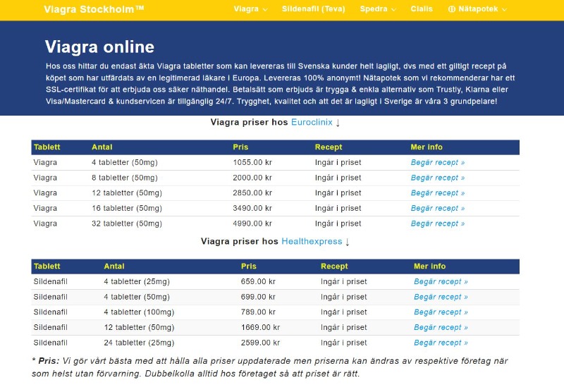The width and height of the screenshot is (564, 392).
Task: Click the price 3490.00 kr
Action: pyautogui.click(x=252, y=208)
